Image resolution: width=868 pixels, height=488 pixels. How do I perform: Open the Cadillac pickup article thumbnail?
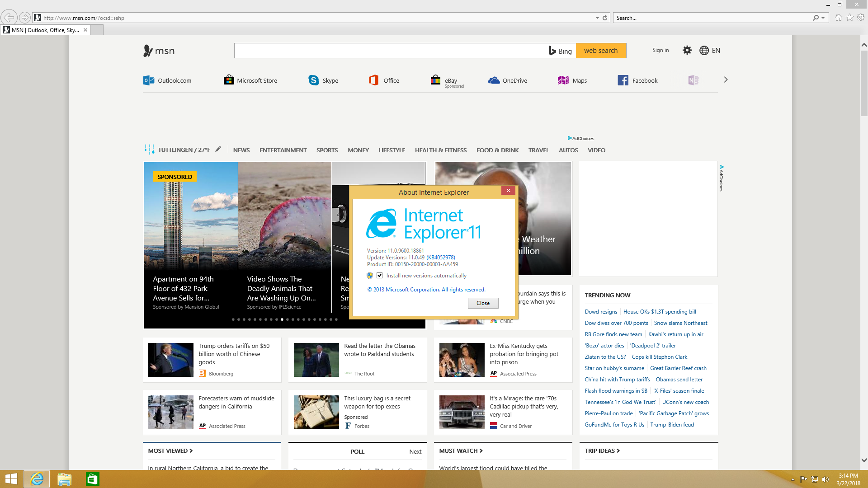tap(462, 412)
